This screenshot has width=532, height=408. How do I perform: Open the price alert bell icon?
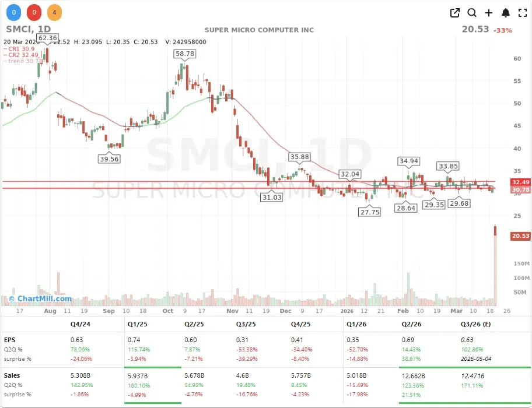coord(505,12)
